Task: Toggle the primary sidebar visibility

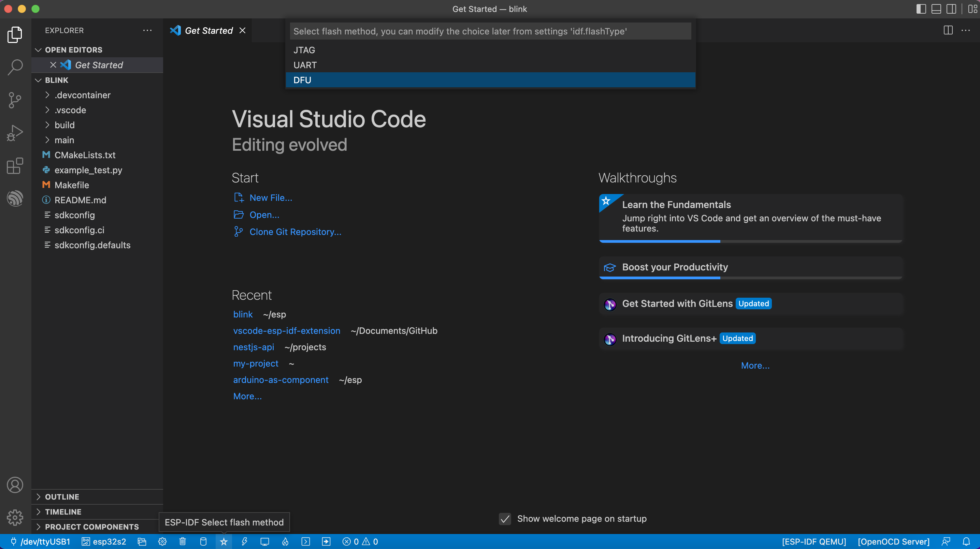Action: tap(921, 9)
